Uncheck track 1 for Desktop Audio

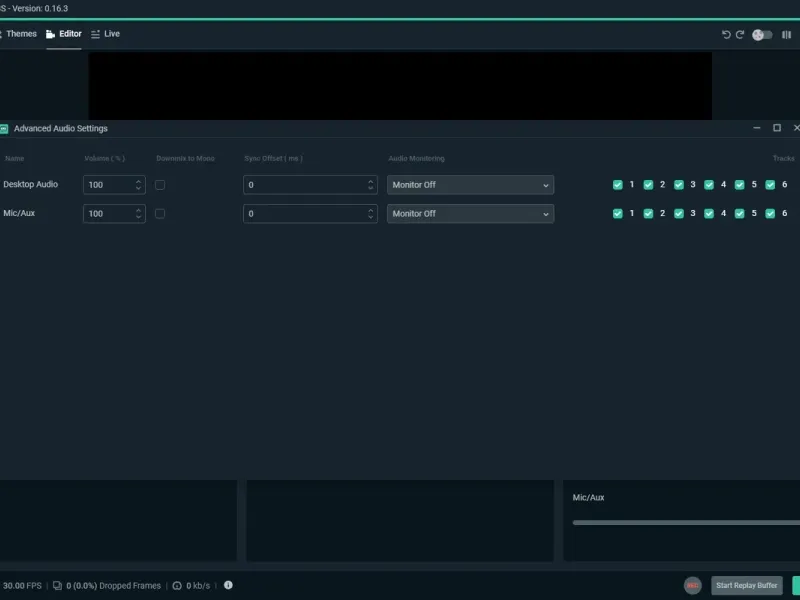pos(618,185)
